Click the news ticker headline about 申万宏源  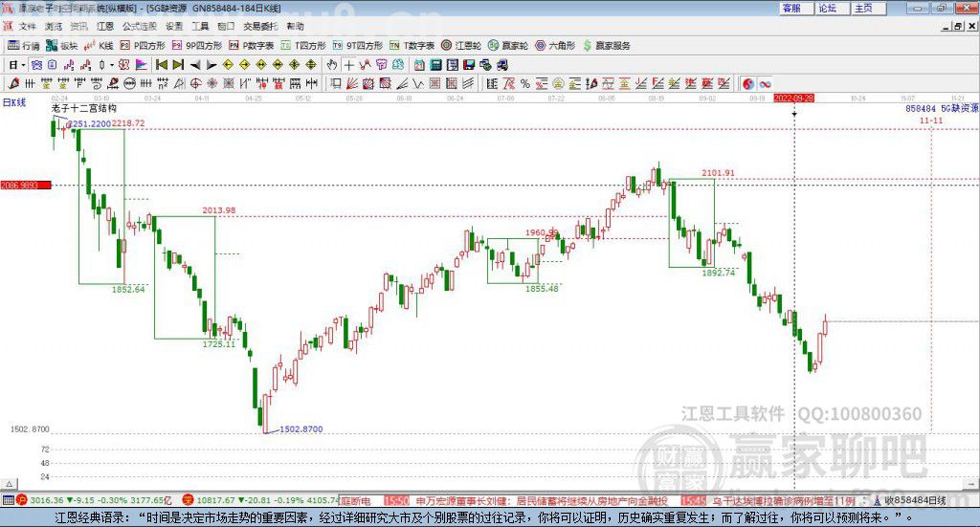click(x=542, y=501)
